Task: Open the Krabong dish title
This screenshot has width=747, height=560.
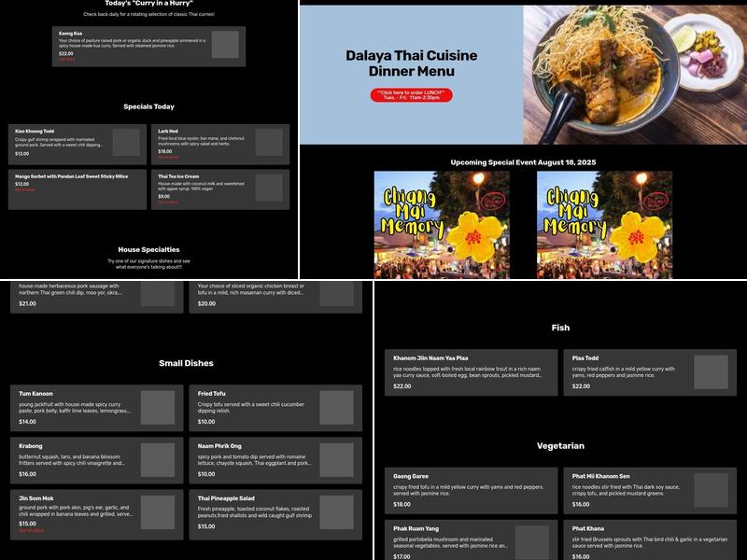Action: [31, 446]
